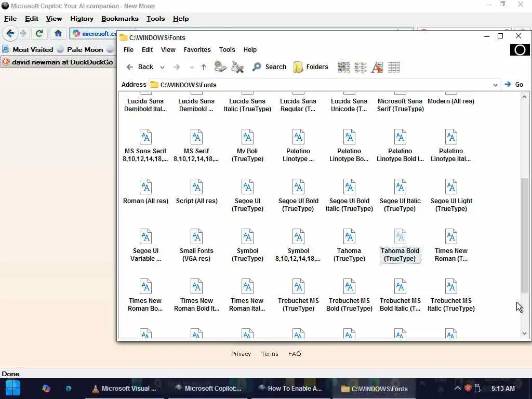Open the Search pane in Fonts folder
The image size is (532, 399).
point(270,67)
